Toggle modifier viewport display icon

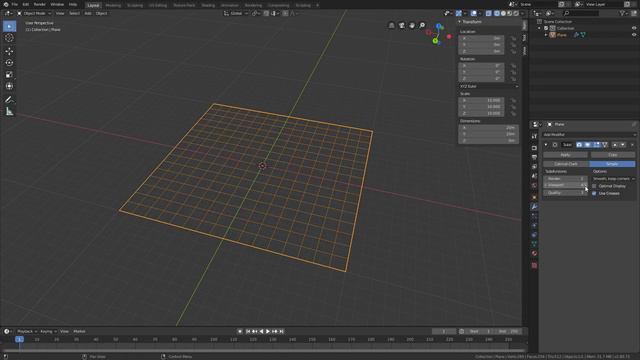(588, 145)
